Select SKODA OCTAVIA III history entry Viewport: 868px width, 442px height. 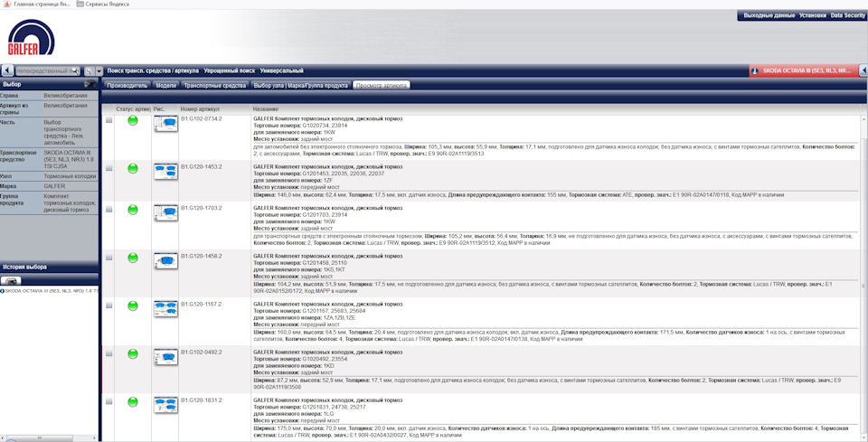(x=52, y=290)
